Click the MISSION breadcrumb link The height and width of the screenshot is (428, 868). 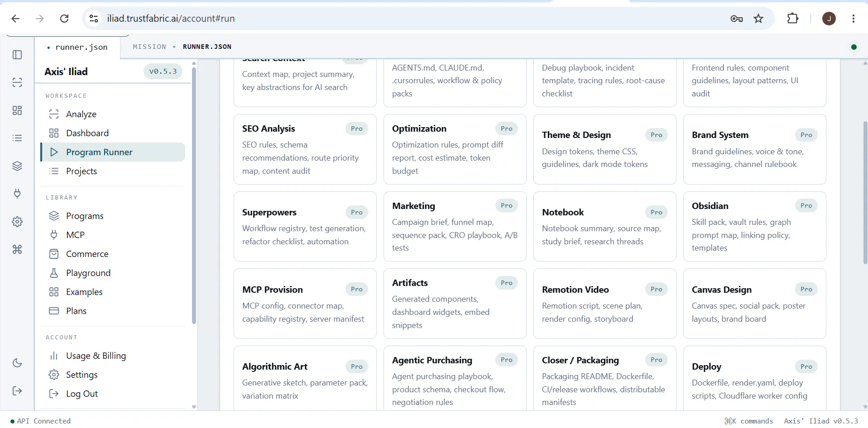pos(149,47)
